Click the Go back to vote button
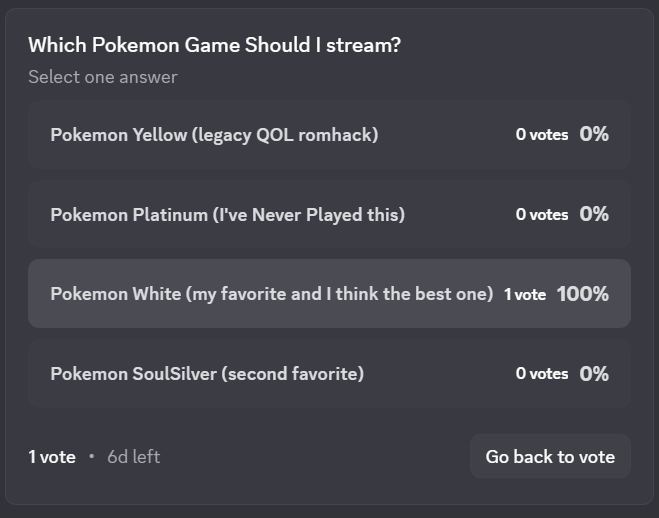 [x=550, y=457]
